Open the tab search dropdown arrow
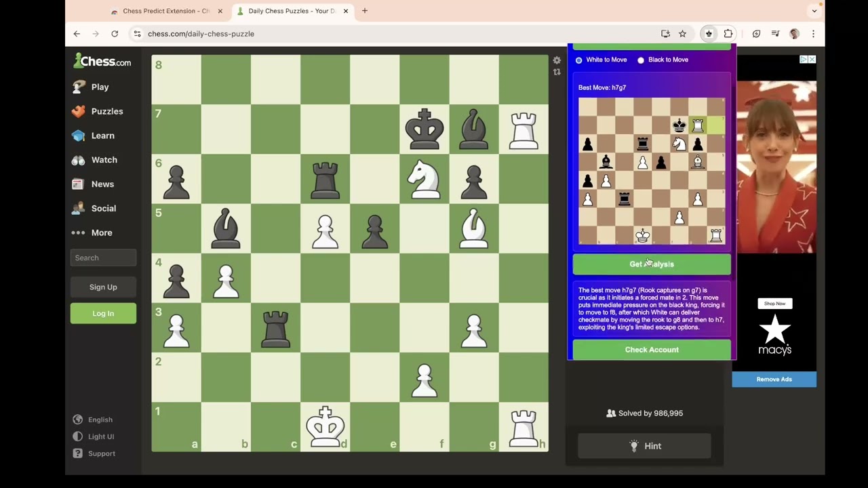Image resolution: width=868 pixels, height=488 pixels. pyautogui.click(x=814, y=11)
